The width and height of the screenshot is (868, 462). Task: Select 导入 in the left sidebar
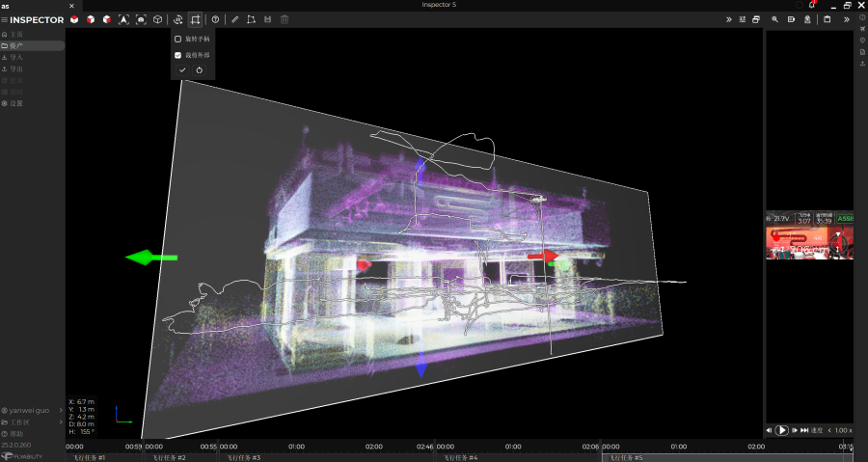16,58
